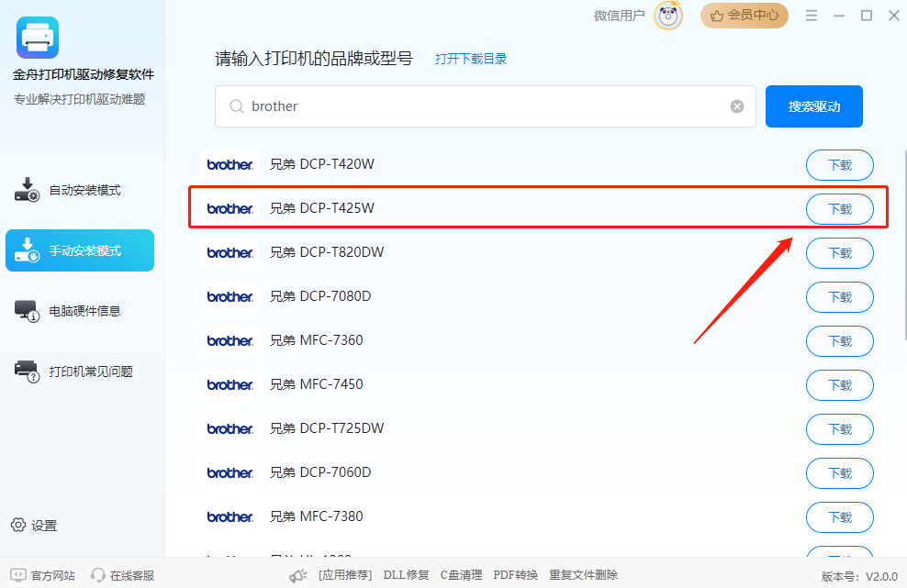
Task: Select the 兄弟 DCP-7060D row text
Action: [320, 472]
